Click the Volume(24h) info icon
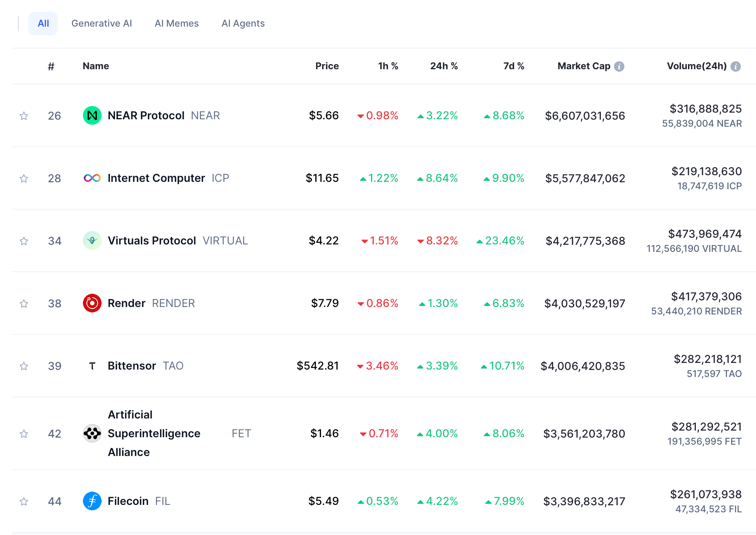Screen dimensions: 756x535 pyautogui.click(x=735, y=66)
